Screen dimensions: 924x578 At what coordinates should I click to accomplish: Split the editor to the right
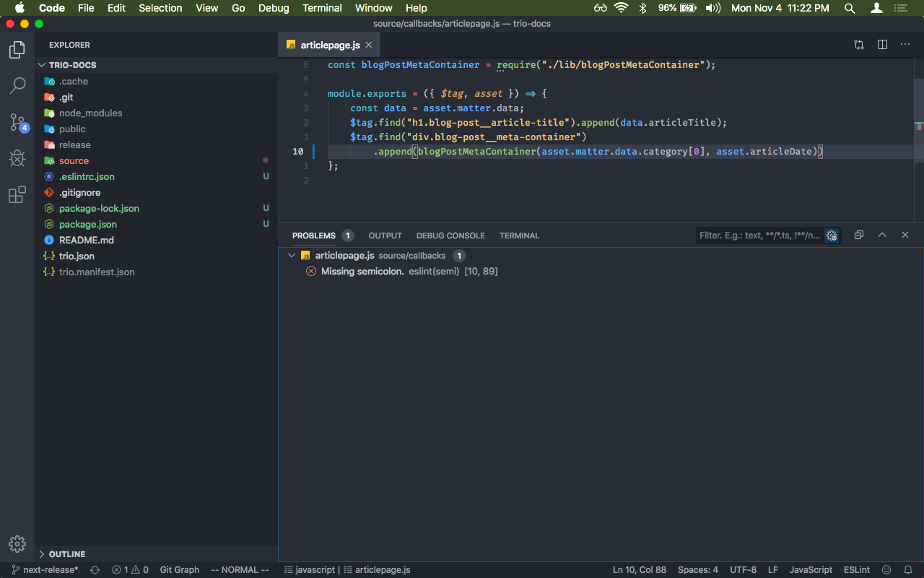[x=882, y=45]
